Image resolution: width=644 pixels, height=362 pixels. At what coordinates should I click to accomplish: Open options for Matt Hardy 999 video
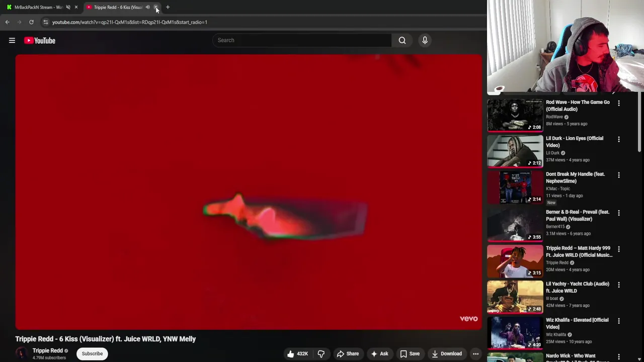coord(619,249)
